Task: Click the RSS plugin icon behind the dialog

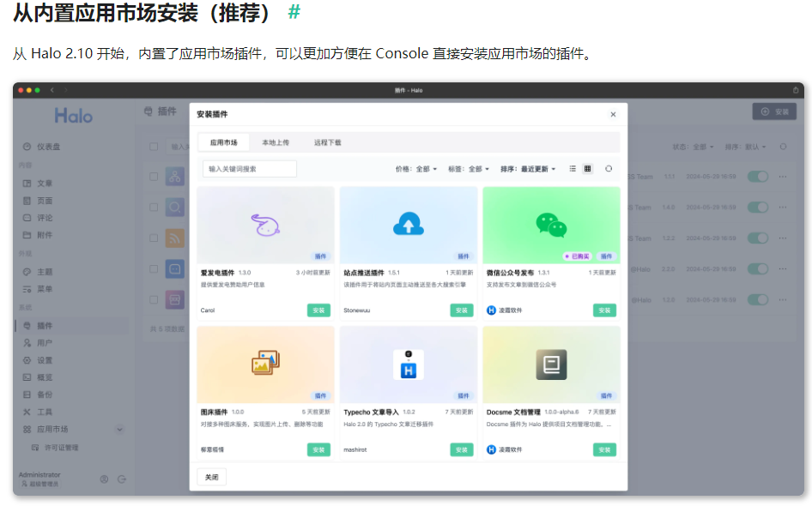Action: point(175,238)
